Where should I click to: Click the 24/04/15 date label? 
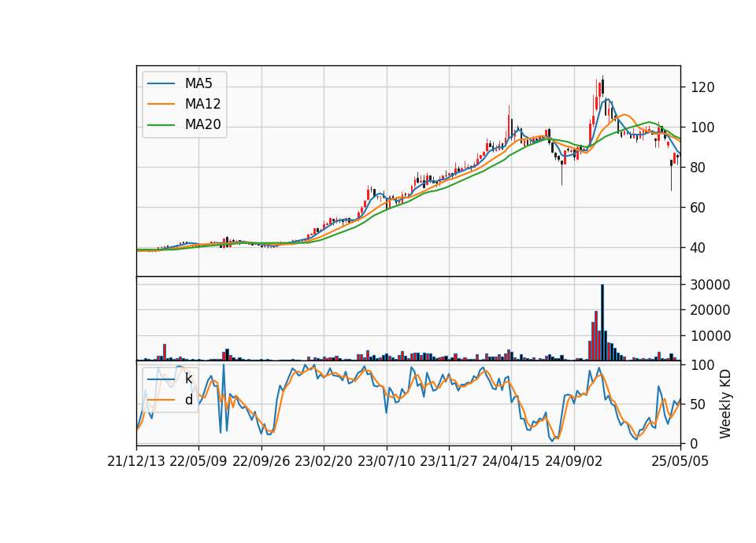pos(511,462)
